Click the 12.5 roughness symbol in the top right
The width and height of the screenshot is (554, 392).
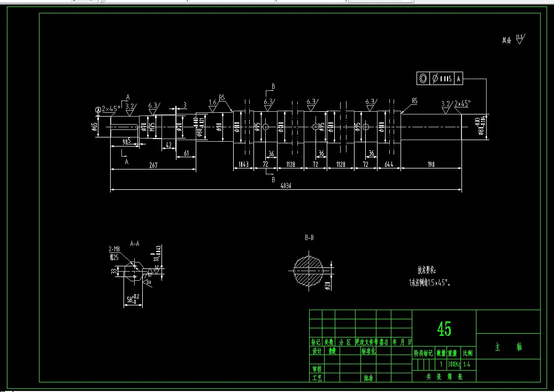(x=520, y=39)
